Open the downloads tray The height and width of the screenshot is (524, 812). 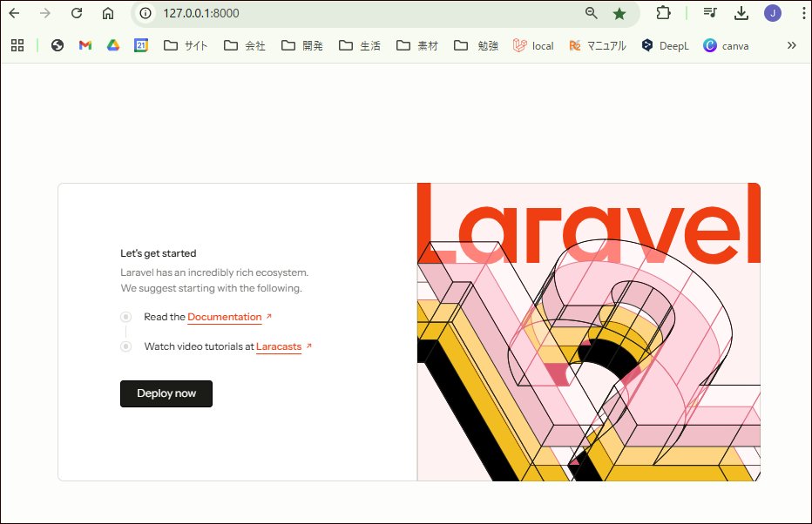[741, 13]
